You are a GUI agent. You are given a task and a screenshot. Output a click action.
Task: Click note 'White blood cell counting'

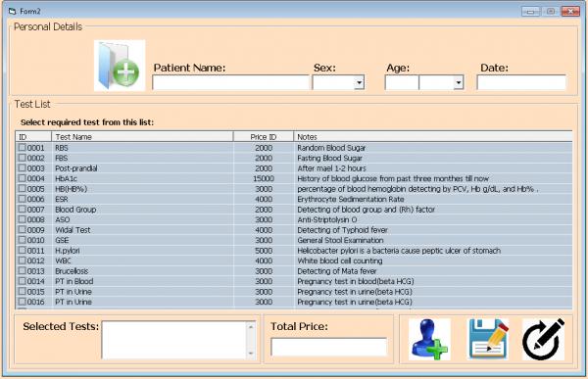coord(340,261)
